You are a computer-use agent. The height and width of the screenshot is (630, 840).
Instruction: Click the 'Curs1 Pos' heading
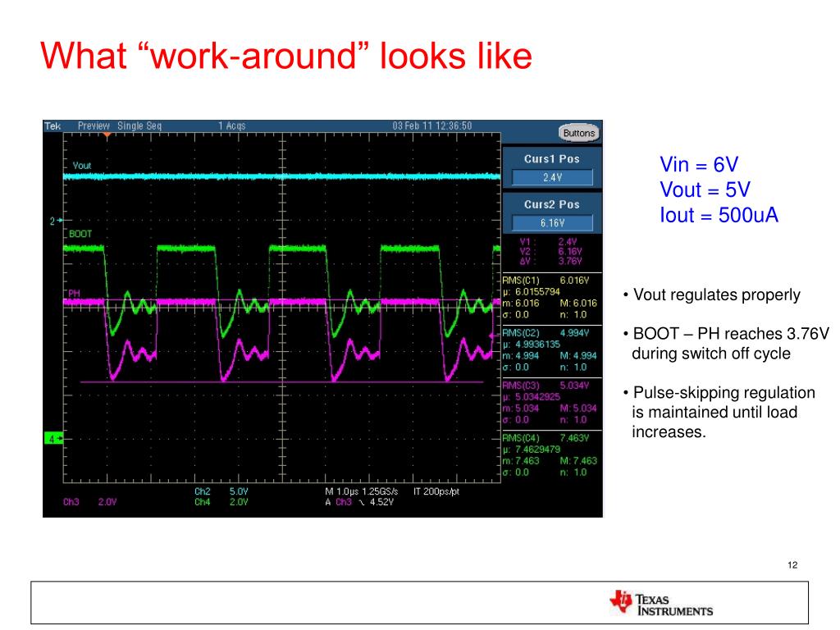552,159
